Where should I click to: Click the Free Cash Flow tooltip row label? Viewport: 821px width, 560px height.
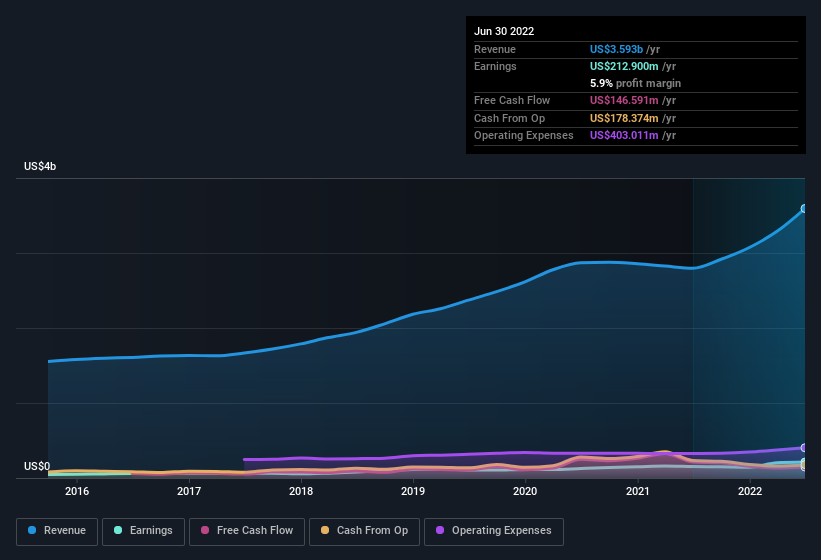(x=512, y=100)
